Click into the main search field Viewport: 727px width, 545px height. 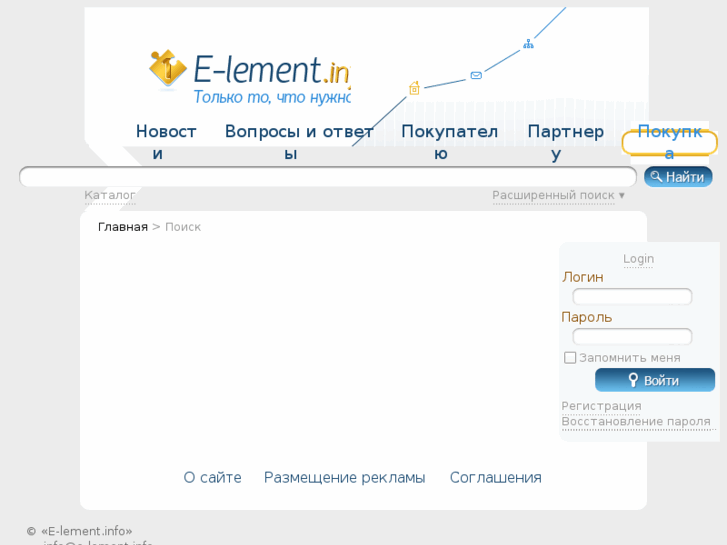point(328,177)
